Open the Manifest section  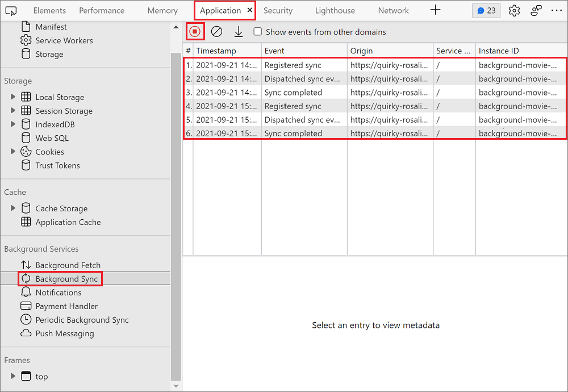(52, 26)
